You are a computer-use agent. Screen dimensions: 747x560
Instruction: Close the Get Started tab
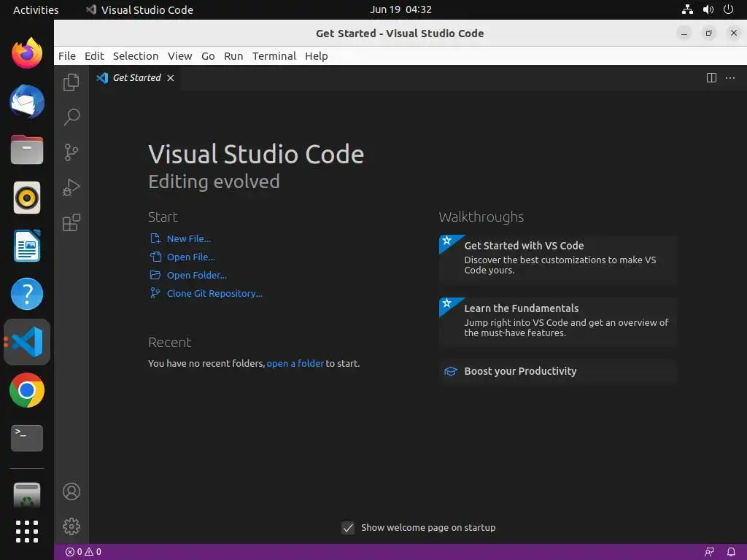point(171,77)
